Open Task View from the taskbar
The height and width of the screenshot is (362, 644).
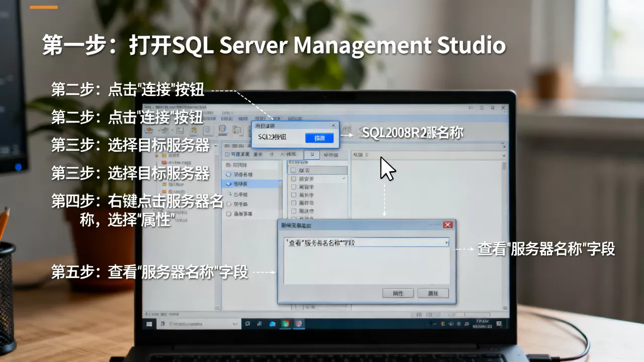248,324
